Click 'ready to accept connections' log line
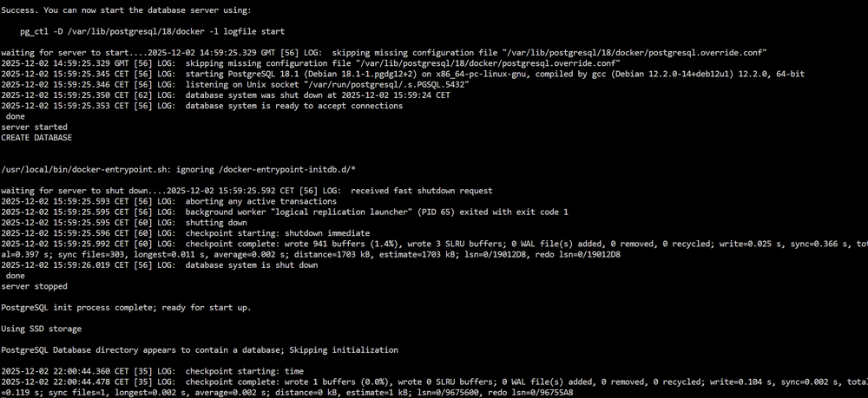 click(202, 106)
